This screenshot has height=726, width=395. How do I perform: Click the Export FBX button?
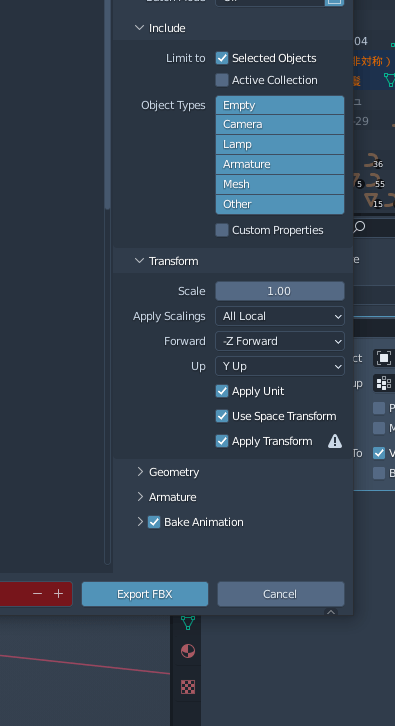tap(145, 594)
